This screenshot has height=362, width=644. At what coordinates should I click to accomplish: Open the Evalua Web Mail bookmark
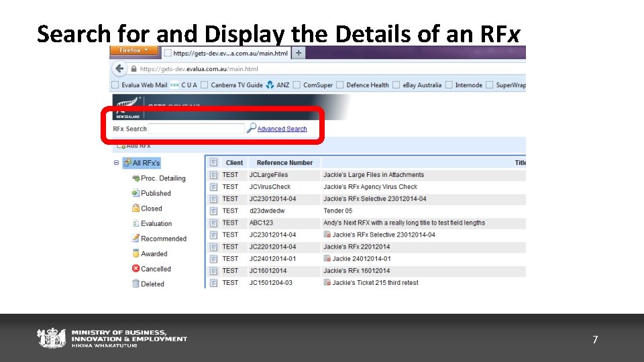[140, 85]
